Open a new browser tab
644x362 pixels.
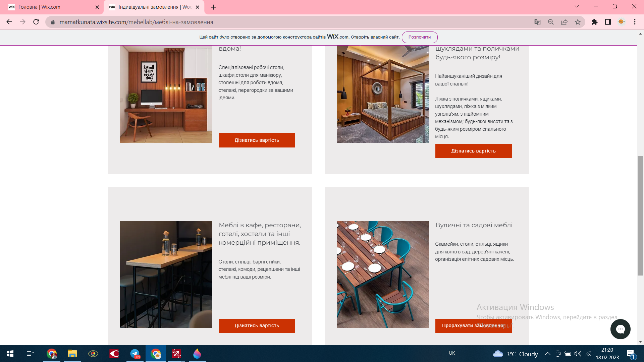(213, 7)
